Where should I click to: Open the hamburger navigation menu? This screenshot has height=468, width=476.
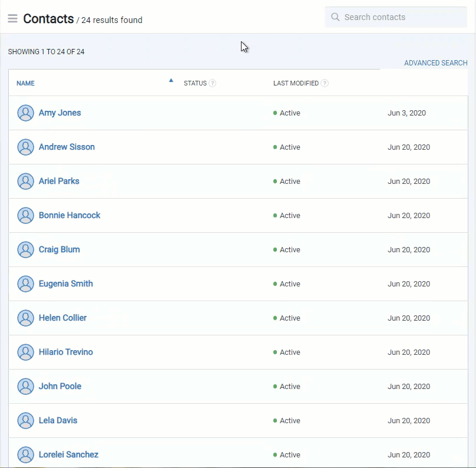click(x=12, y=18)
